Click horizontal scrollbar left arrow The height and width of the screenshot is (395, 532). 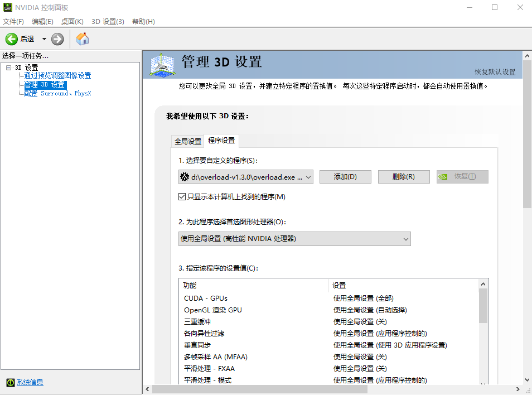point(147,389)
